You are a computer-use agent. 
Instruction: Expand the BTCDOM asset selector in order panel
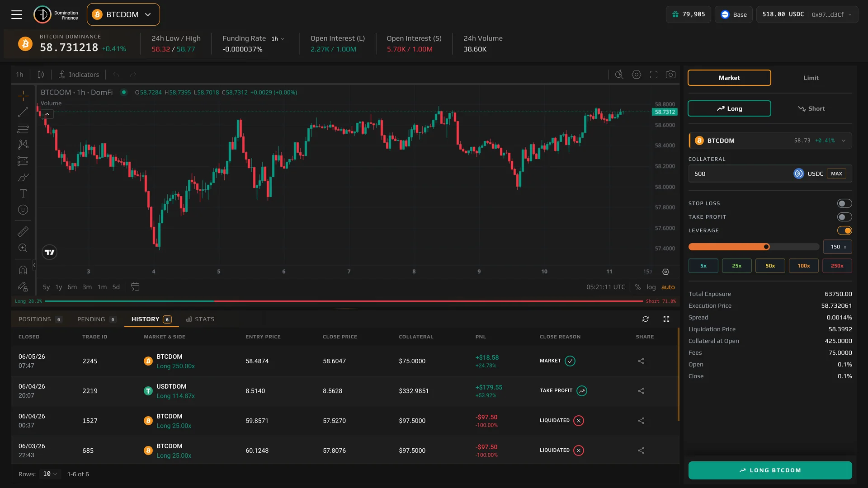pos(770,141)
